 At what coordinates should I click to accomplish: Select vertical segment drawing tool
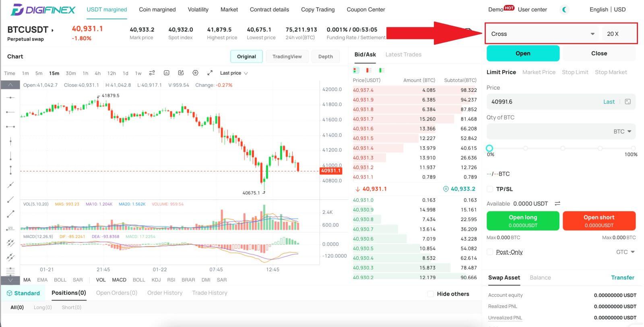tap(10, 170)
